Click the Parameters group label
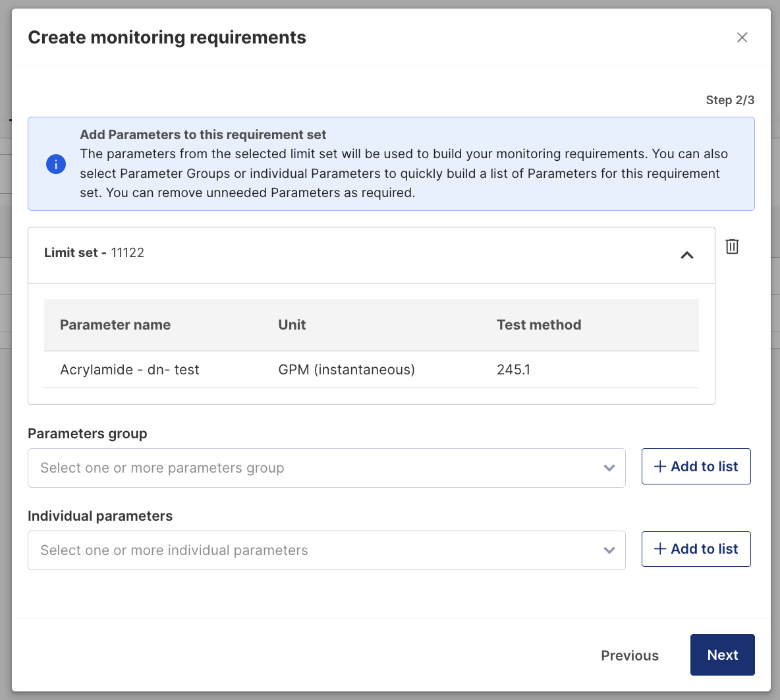This screenshot has width=780, height=700. (88, 434)
